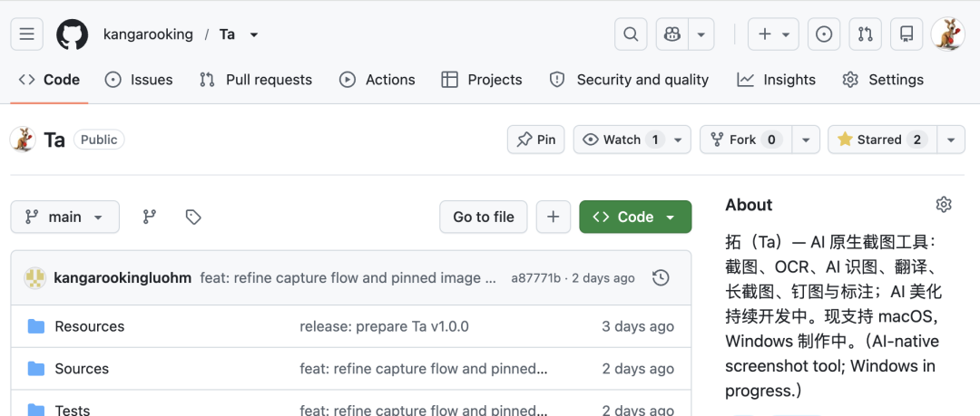Go to GitHub homepage via Octocat logo
980x416 pixels.
(x=73, y=34)
